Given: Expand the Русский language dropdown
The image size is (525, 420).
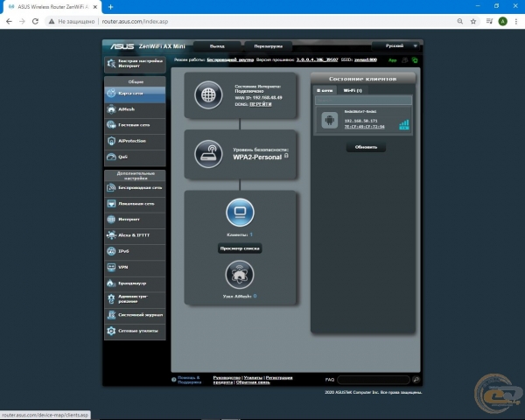Looking at the screenshot, I should click(x=397, y=45).
